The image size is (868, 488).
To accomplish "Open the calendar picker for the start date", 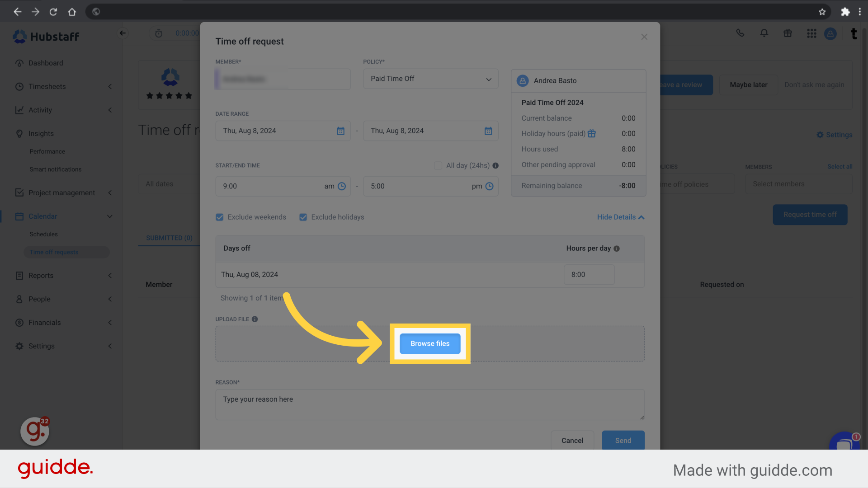I will 340,131.
